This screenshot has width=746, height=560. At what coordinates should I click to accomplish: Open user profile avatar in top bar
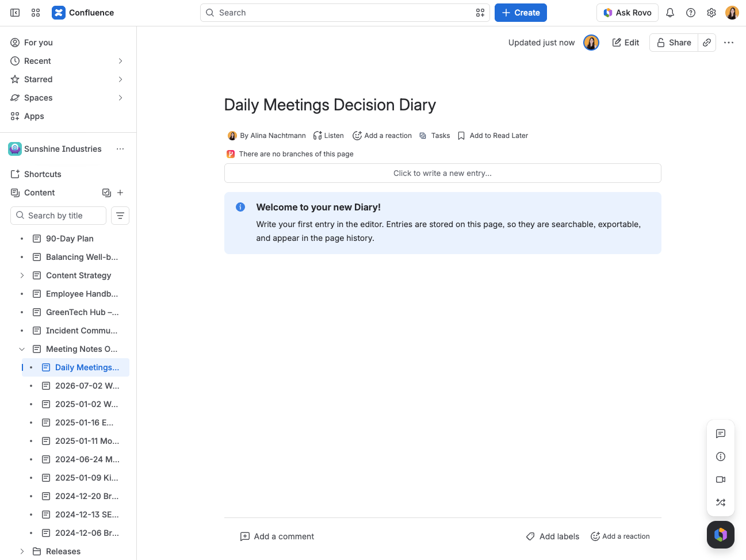pos(732,13)
